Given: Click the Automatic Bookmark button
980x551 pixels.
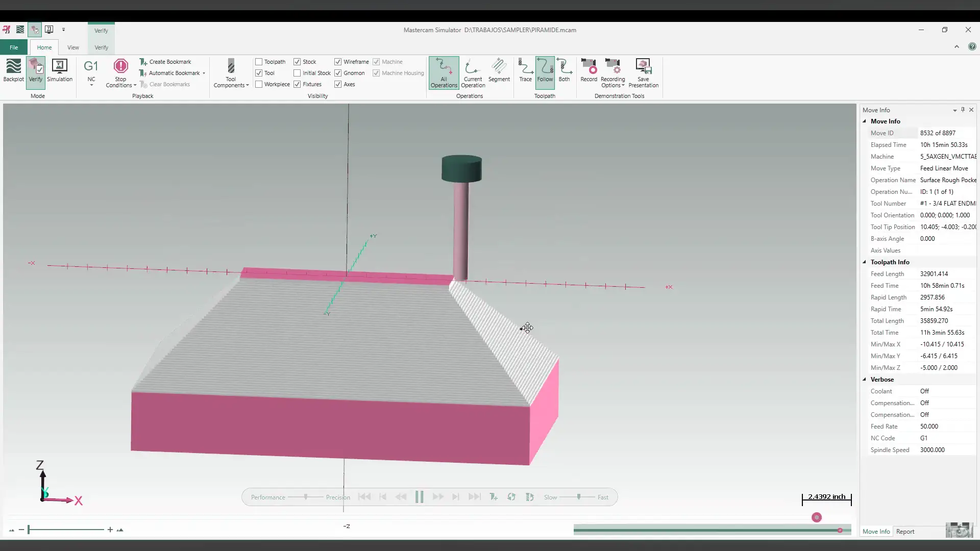Looking at the screenshot, I should (x=169, y=73).
